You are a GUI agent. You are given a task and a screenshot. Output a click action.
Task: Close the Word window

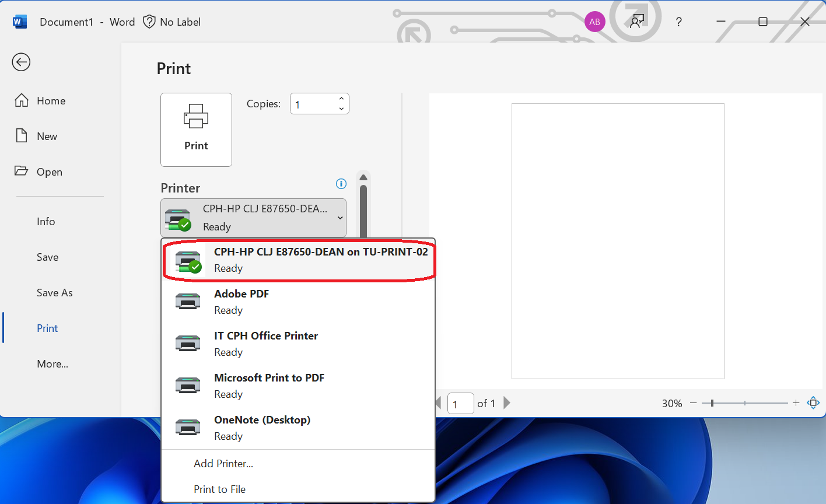pyautogui.click(x=805, y=22)
